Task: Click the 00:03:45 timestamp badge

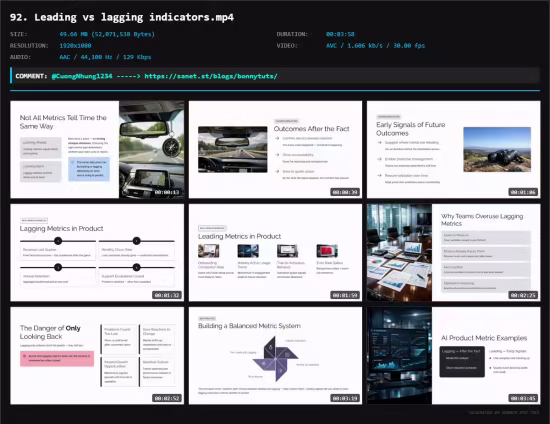Action: (x=523, y=398)
